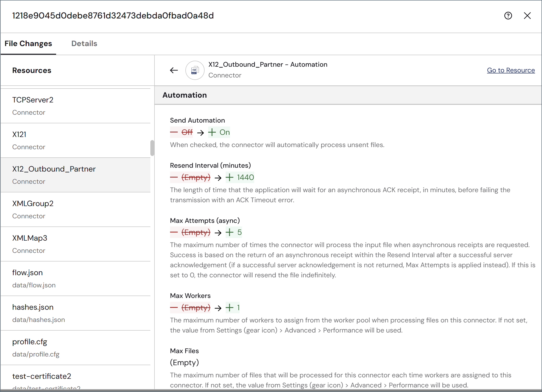542x392 pixels.
Task: Click the Max Files (Empty) value
Action: coord(184,363)
